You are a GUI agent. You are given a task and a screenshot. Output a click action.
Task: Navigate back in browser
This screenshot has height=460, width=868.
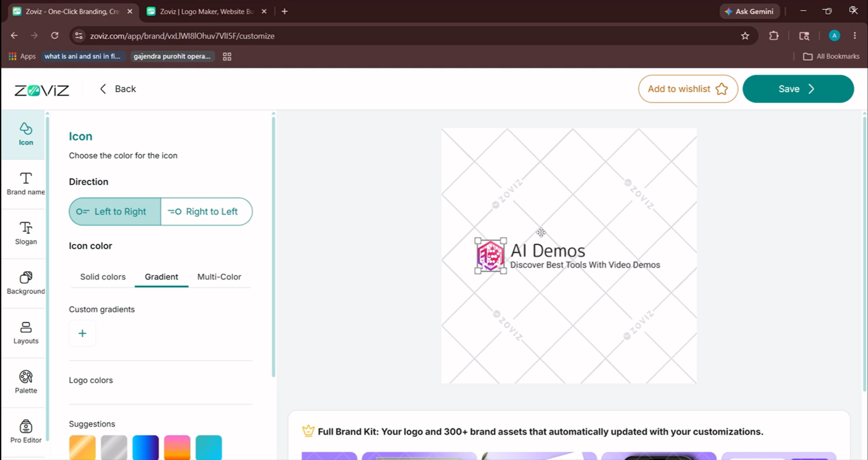[x=14, y=35]
